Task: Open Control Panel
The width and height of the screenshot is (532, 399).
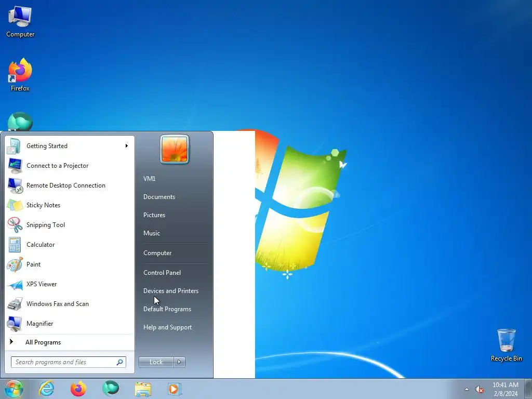Action: pos(162,273)
